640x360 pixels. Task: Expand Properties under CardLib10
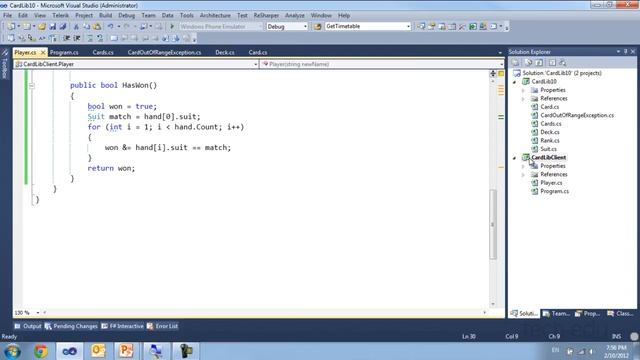pos(524,90)
